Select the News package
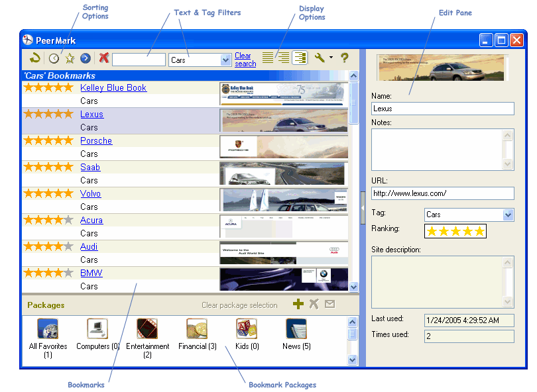 tap(296, 334)
